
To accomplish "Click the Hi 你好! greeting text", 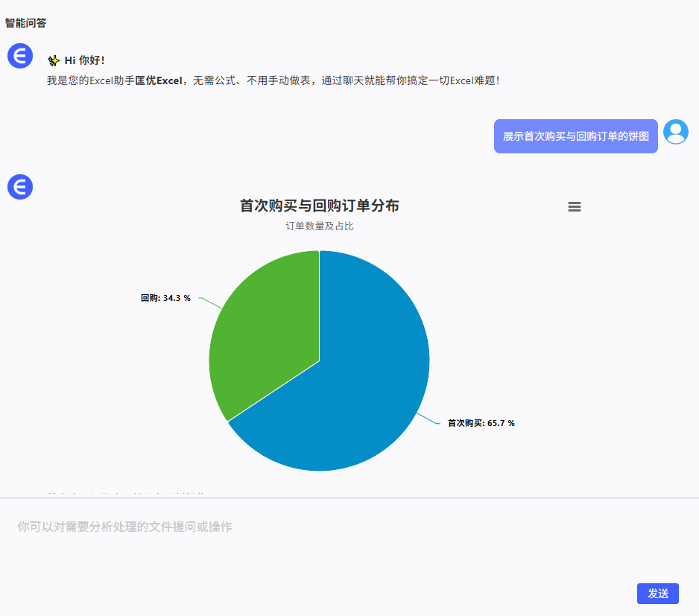I will click(84, 60).
